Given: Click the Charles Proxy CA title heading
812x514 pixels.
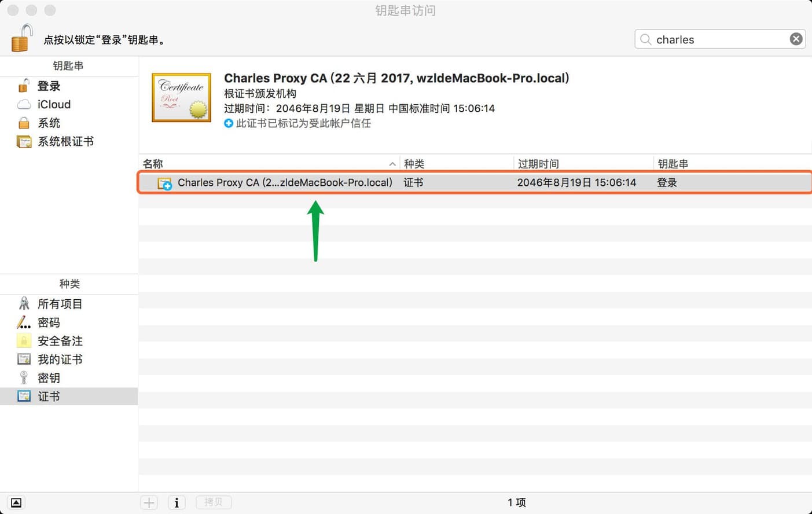Looking at the screenshot, I should (396, 78).
